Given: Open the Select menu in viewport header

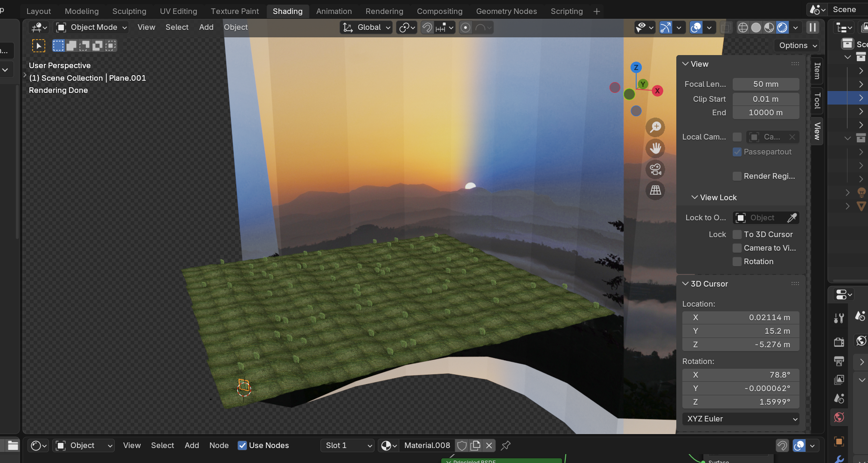Looking at the screenshot, I should (177, 28).
